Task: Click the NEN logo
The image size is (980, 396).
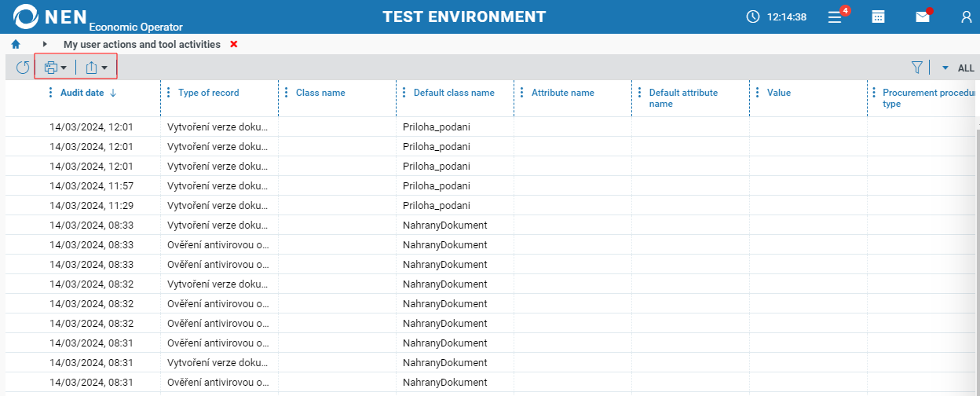Action: click(x=47, y=16)
